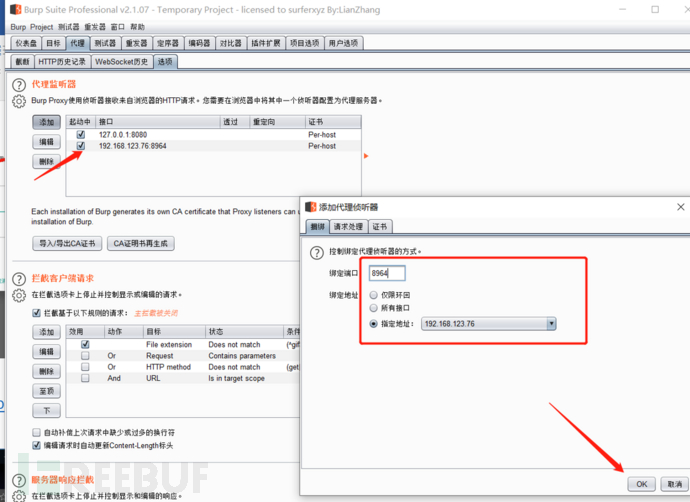The width and height of the screenshot is (690, 502).
Task: Open help for the 服务器响应拦截 section
Action: [x=19, y=480]
